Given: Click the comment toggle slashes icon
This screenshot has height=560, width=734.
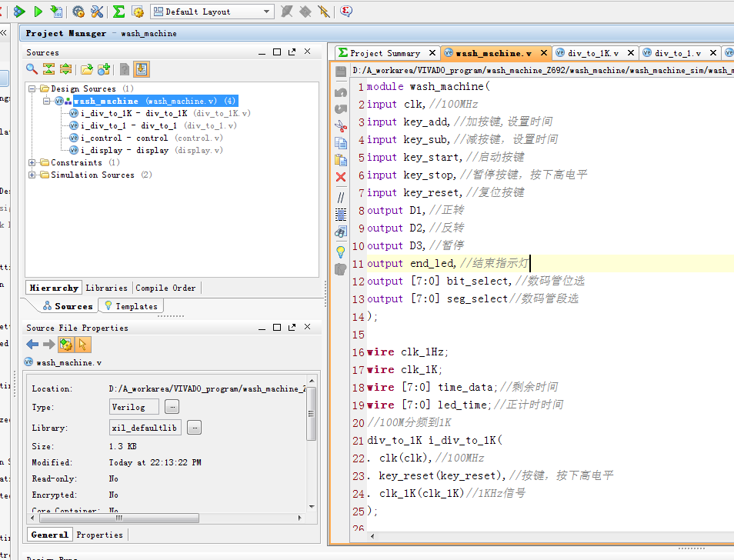Looking at the screenshot, I should 341,197.
